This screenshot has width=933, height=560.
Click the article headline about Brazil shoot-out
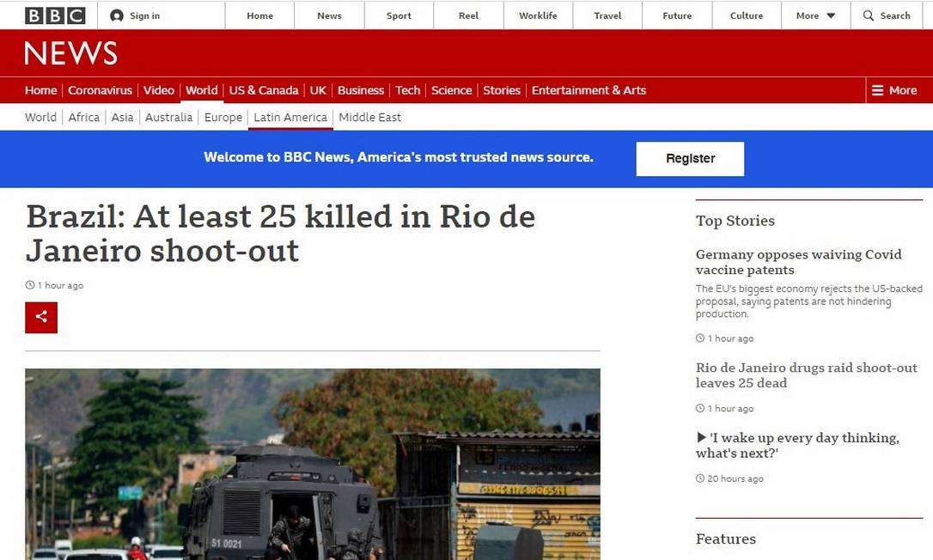point(280,233)
